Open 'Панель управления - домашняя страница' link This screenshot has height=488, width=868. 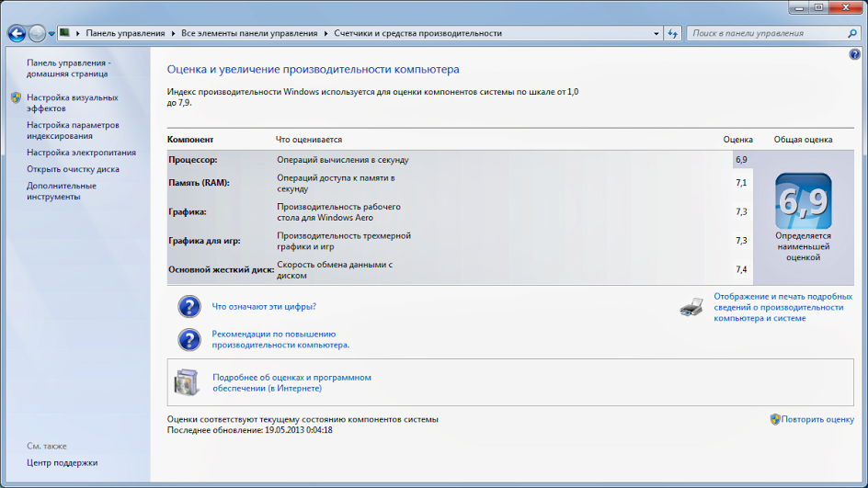pyautogui.click(x=69, y=68)
